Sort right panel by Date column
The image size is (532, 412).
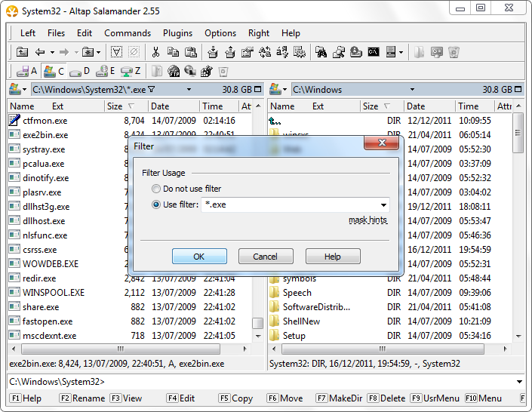429,106
